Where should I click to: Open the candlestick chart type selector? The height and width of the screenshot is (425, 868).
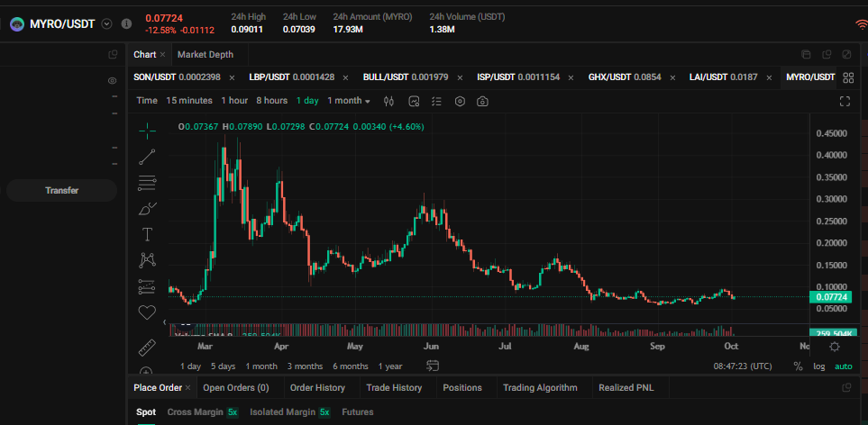388,101
